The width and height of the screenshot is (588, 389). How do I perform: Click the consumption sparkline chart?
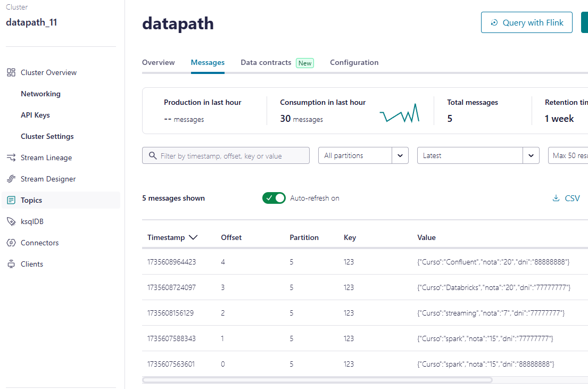pyautogui.click(x=400, y=113)
